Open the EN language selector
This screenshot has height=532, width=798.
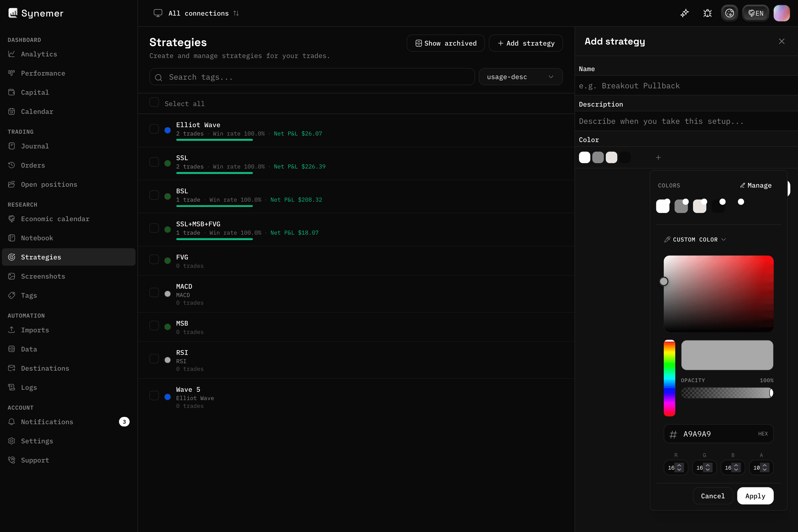[756, 13]
